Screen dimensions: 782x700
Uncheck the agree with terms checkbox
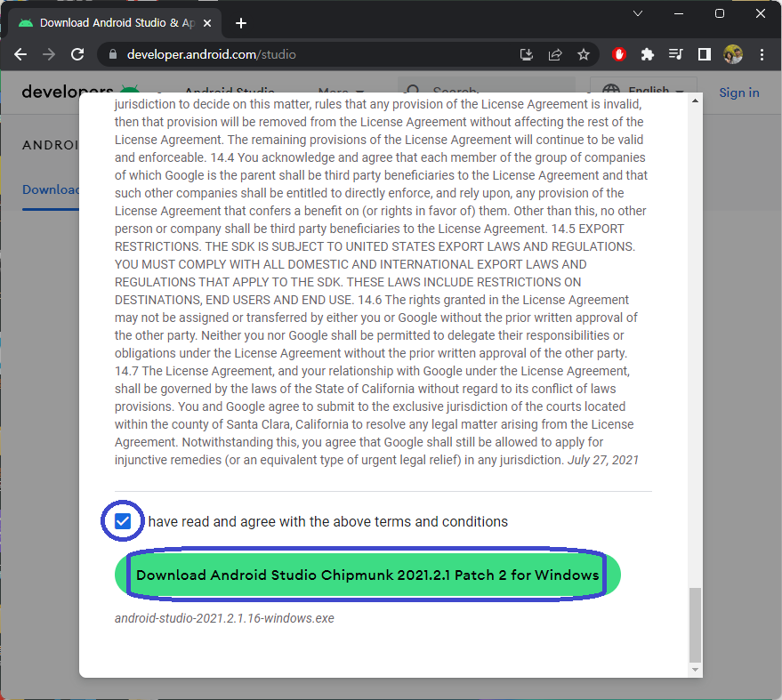123,521
